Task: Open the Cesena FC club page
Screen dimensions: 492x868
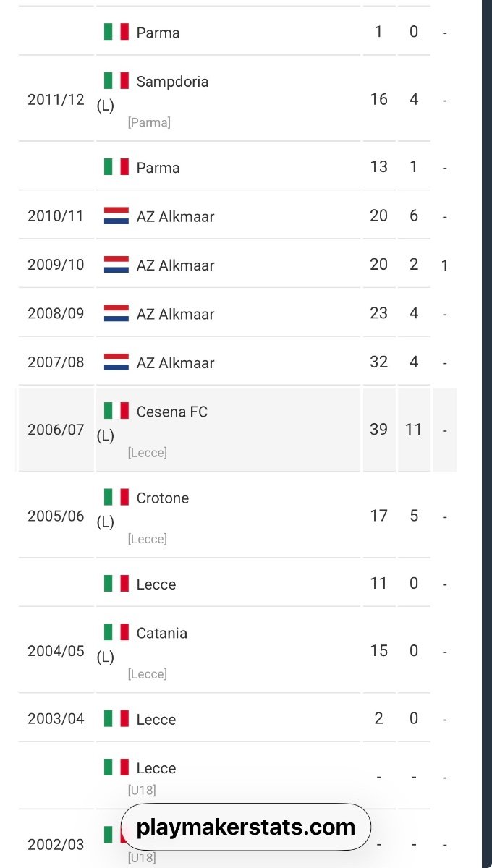Action: click(171, 412)
